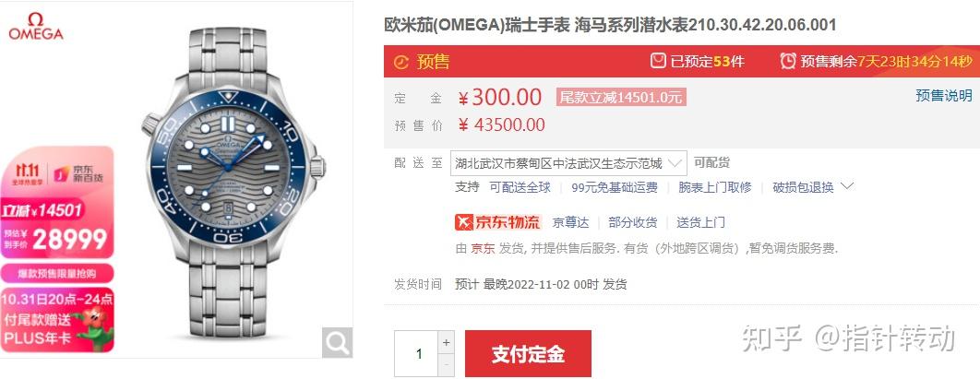Decrease quantity with the minus button
The width and height of the screenshot is (980, 379).
(446, 364)
